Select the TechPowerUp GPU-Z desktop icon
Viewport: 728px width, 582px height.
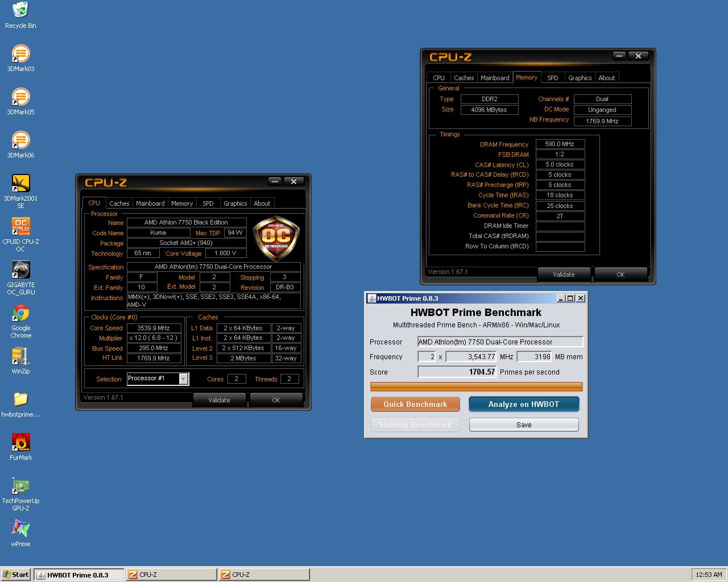pyautogui.click(x=20, y=494)
